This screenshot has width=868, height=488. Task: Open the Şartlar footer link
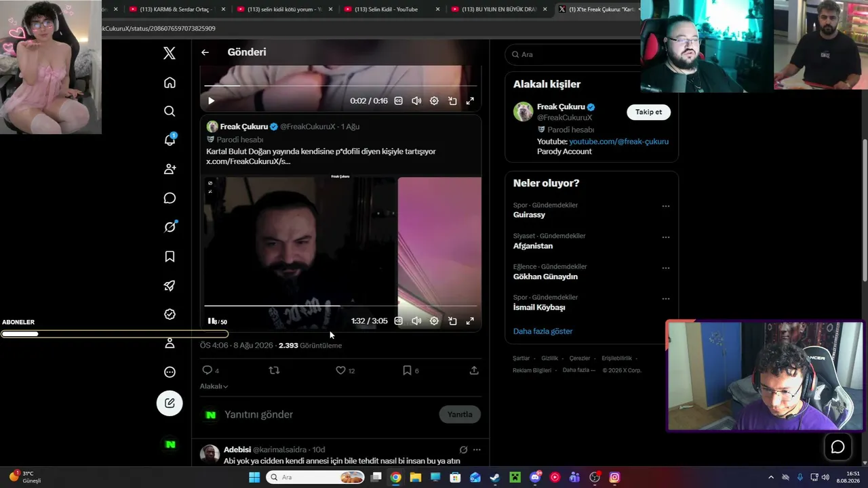click(x=521, y=358)
